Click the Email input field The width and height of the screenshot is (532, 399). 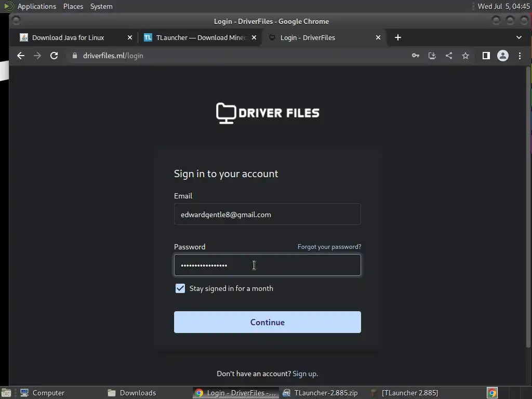(268, 214)
